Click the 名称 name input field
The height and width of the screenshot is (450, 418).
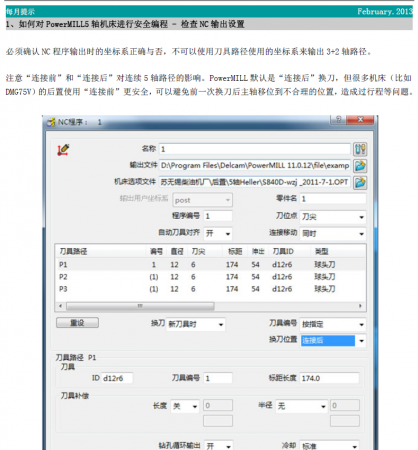255,149
